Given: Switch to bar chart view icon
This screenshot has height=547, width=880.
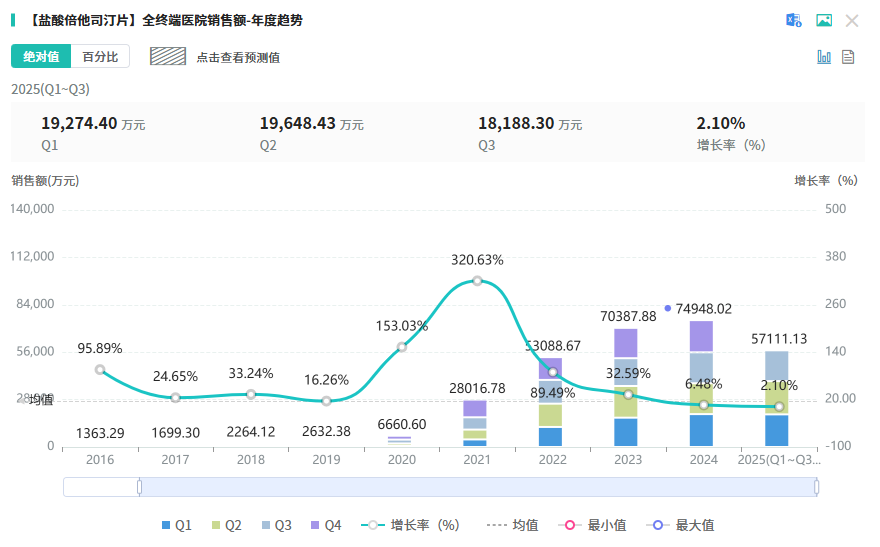Looking at the screenshot, I should (824, 57).
